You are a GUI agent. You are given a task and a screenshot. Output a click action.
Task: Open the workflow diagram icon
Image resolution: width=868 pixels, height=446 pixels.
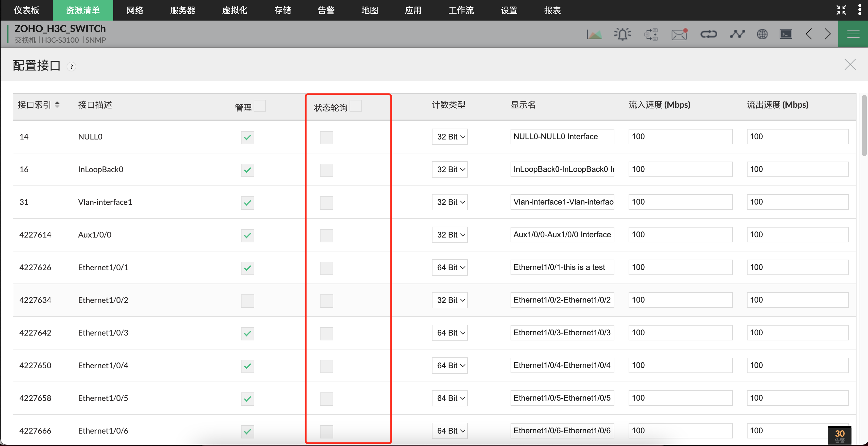651,34
